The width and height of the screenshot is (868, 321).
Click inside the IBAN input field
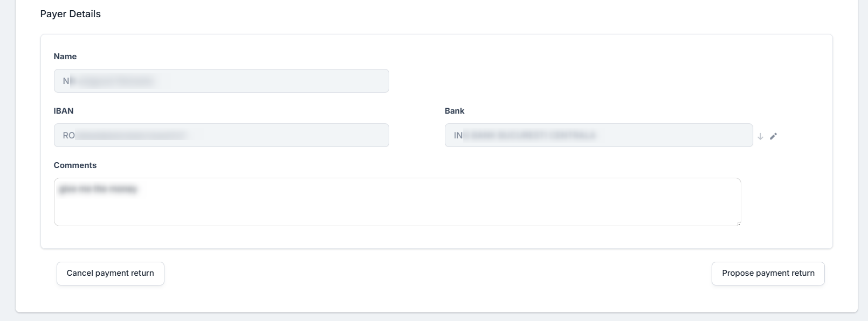click(x=221, y=135)
